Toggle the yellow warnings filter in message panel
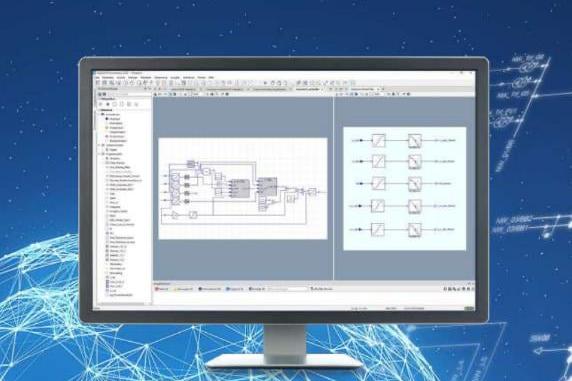 pyautogui.click(x=183, y=289)
